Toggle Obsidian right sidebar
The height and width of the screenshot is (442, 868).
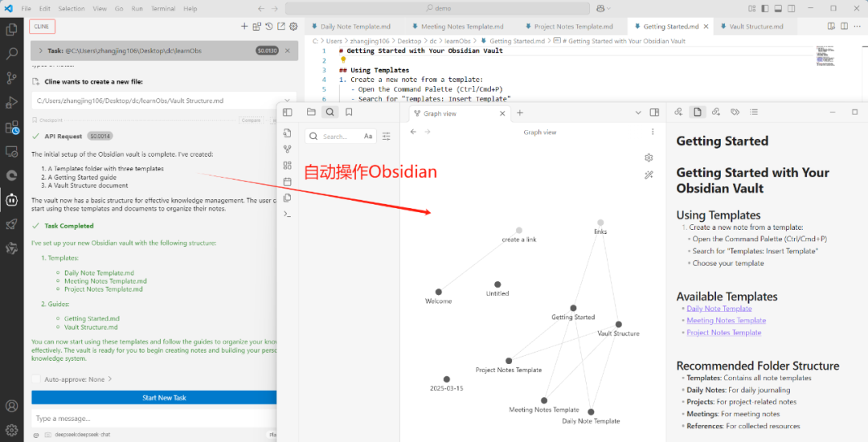tap(654, 113)
